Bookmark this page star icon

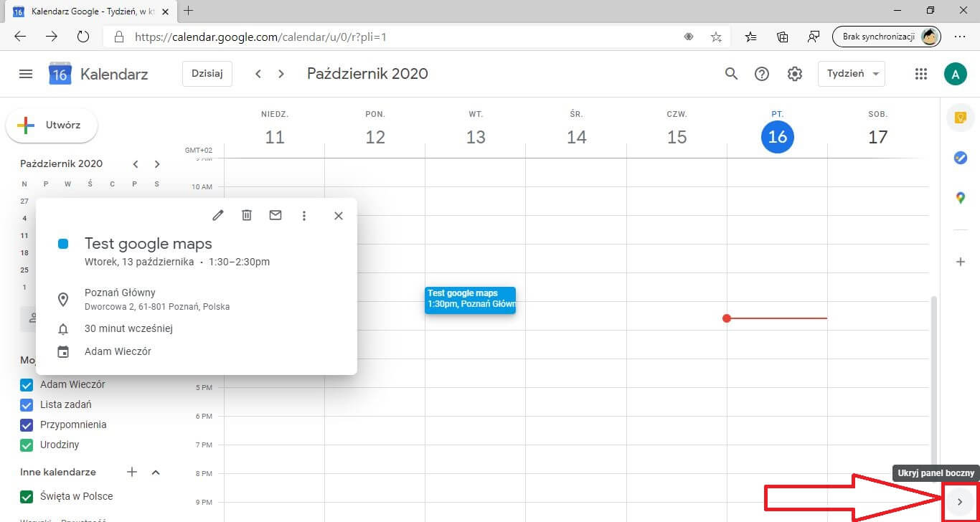(716, 37)
